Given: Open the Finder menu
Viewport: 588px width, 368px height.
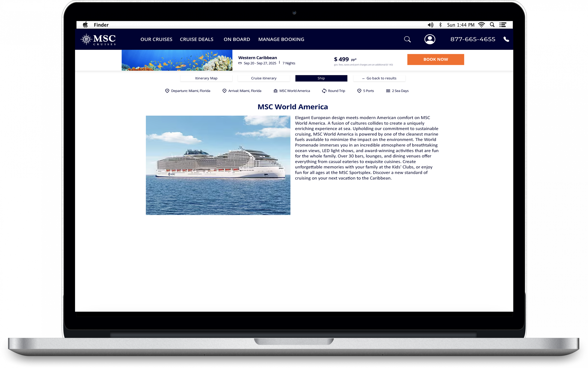Looking at the screenshot, I should tap(101, 25).
